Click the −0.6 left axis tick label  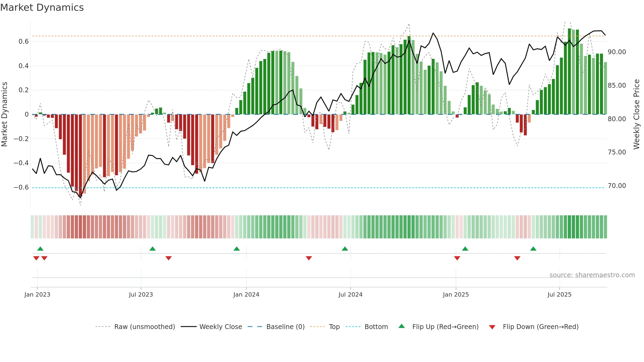tap(21, 187)
